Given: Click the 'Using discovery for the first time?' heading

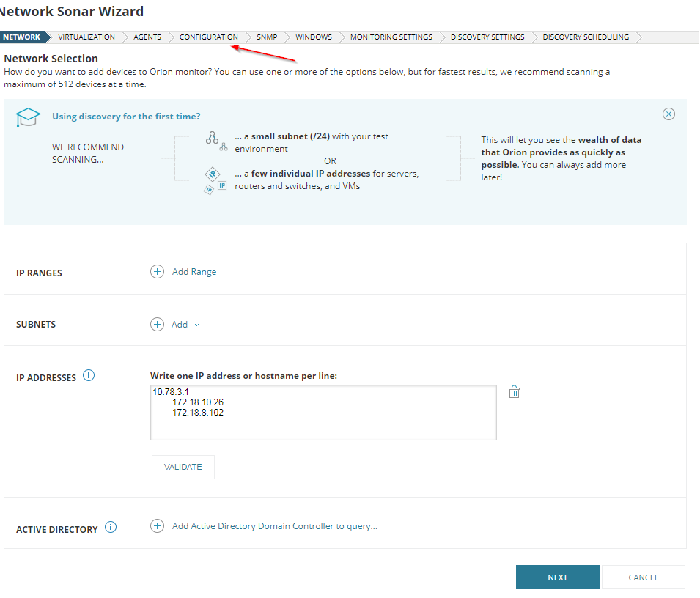Looking at the screenshot, I should click(126, 117).
